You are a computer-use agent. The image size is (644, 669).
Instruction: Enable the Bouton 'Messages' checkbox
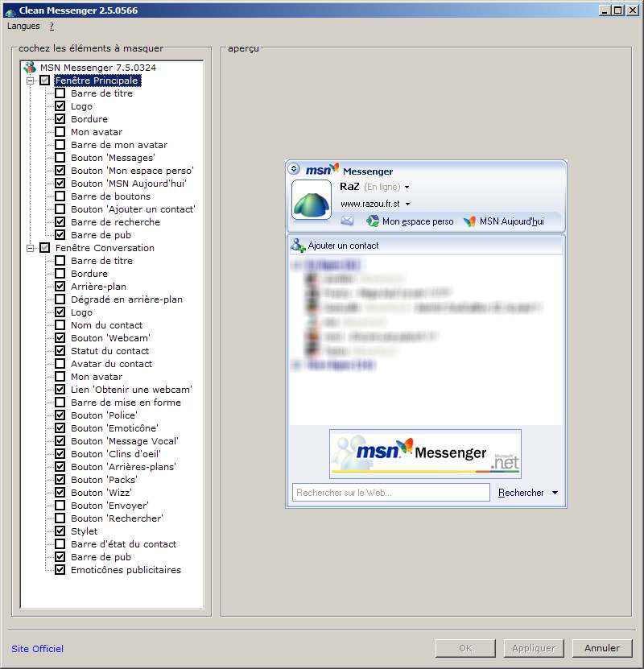[x=60, y=158]
